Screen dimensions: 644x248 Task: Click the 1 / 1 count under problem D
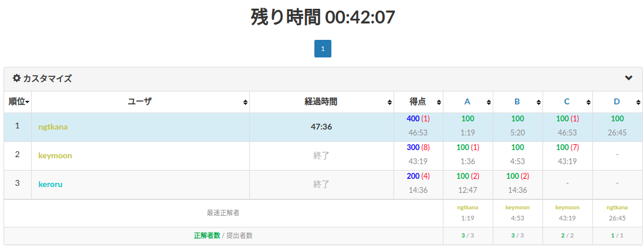(617, 236)
